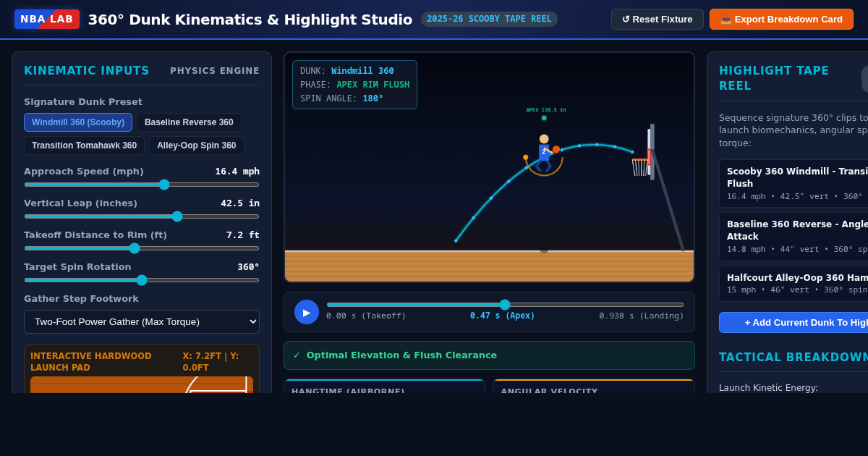Click PHASE: APEX RIM FLUSH overlay text

(354, 85)
